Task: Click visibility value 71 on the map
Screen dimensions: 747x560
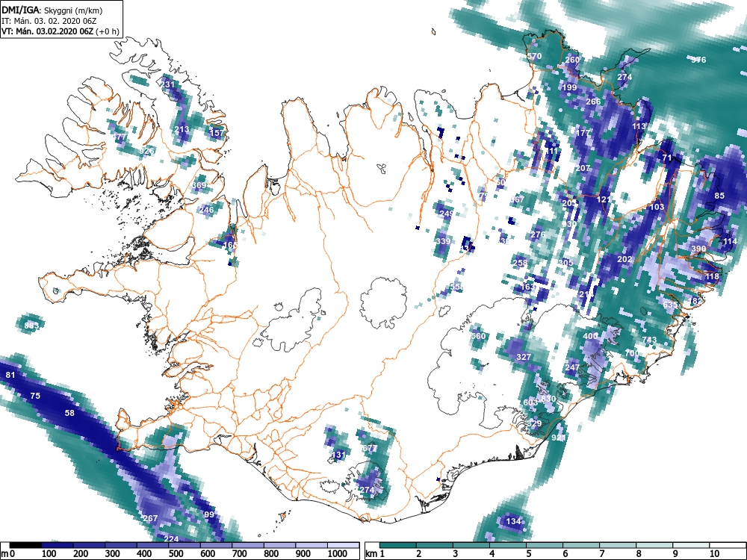Action: point(667,158)
